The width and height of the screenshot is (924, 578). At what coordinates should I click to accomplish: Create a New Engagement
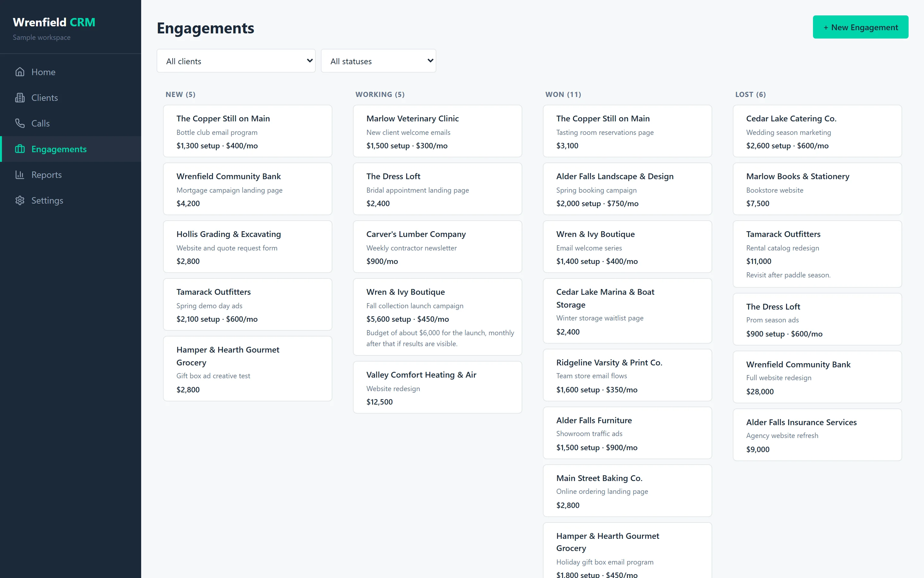(x=860, y=27)
